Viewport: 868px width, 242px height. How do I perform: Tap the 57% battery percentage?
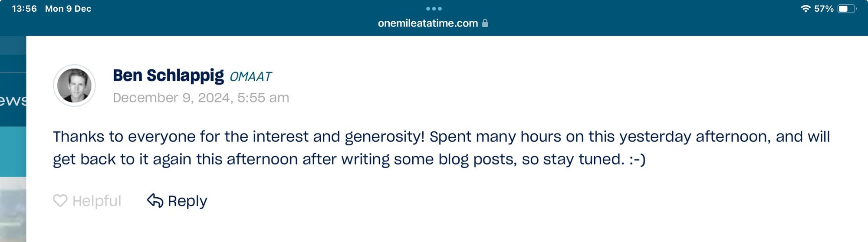click(x=823, y=9)
